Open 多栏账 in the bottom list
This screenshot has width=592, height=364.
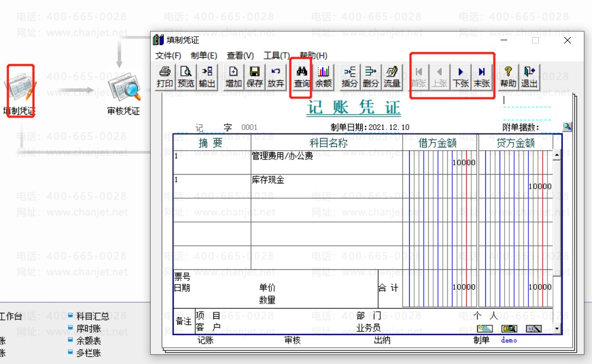[88, 353]
